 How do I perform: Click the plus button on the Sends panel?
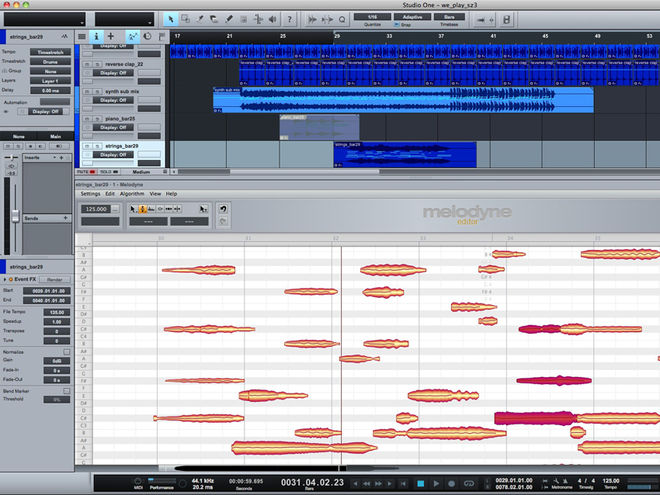(x=66, y=218)
